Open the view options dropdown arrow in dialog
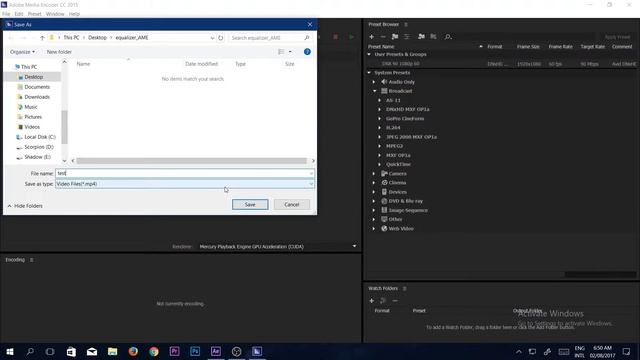Viewport: 640px width, 360px height. coord(290,52)
